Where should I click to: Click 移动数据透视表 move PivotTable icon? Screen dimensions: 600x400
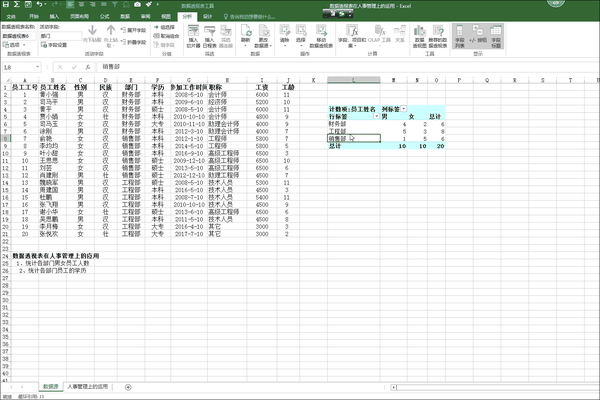(x=321, y=36)
